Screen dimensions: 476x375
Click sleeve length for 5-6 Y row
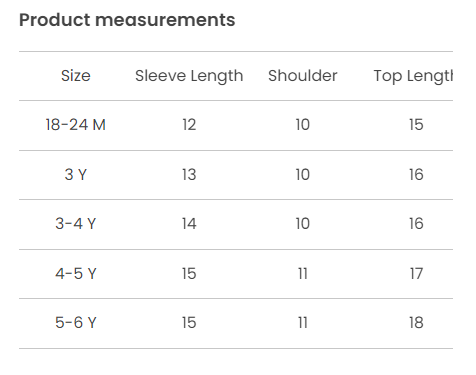(x=189, y=323)
